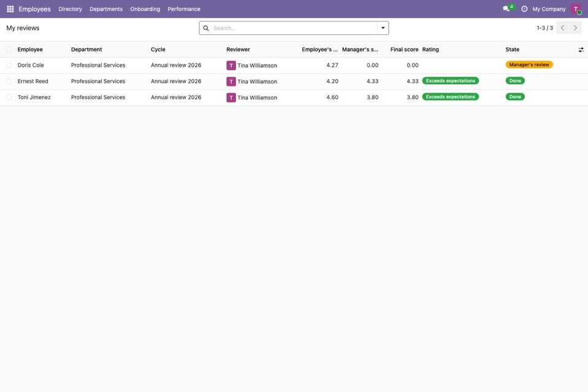
Task: Sort by the Reviewer column header
Action: [238, 50]
